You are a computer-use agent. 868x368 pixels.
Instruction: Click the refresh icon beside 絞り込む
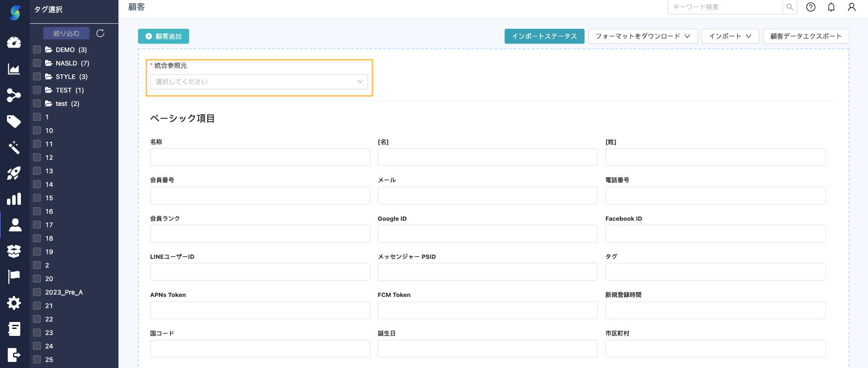[100, 33]
